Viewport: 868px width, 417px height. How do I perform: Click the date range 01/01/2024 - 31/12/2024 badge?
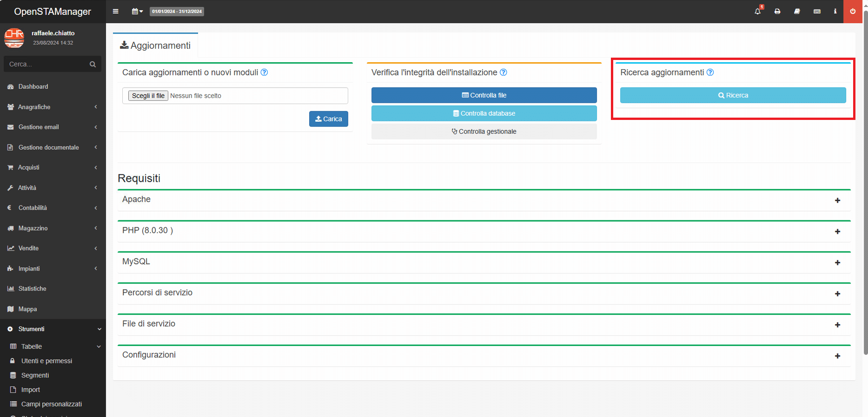(177, 12)
